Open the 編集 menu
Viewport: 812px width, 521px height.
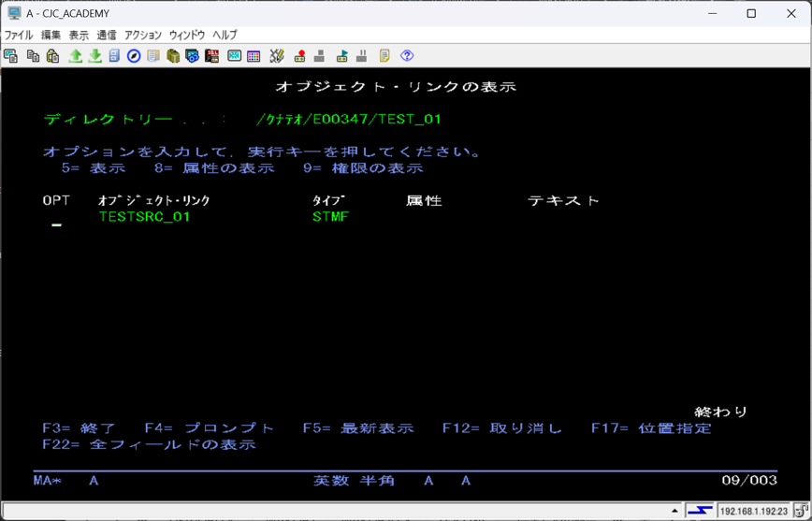(x=51, y=36)
